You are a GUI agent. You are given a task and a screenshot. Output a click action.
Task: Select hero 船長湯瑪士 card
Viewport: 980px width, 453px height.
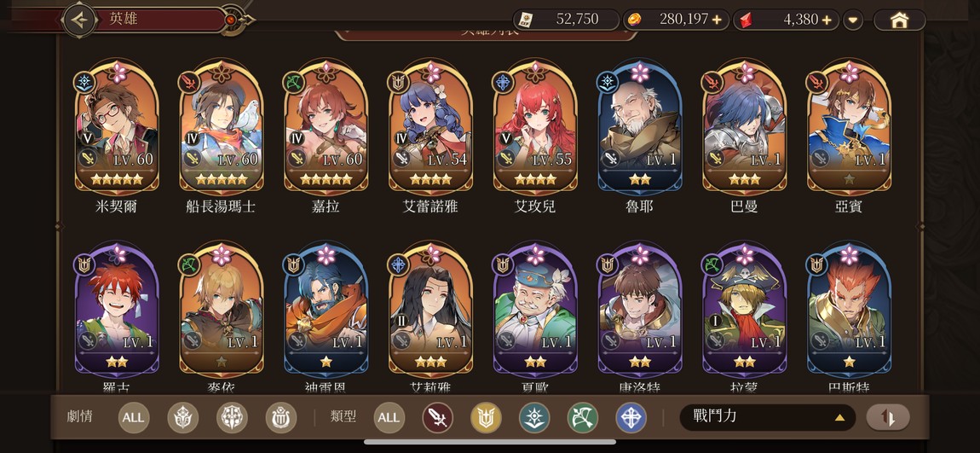coord(222,128)
